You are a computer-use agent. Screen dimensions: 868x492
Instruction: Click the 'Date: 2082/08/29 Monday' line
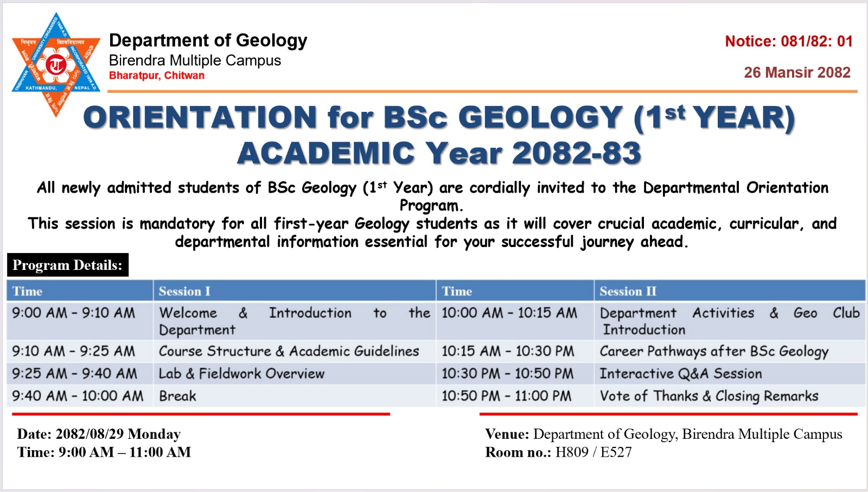point(99,434)
